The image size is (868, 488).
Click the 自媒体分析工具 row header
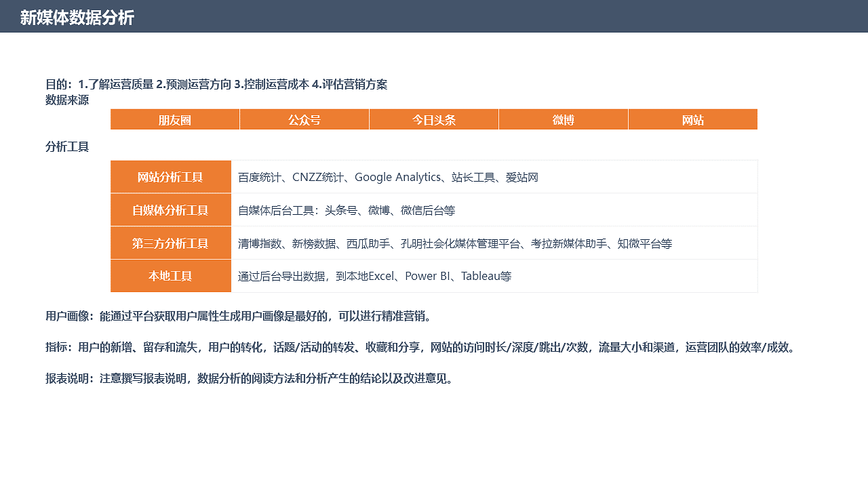[171, 210]
